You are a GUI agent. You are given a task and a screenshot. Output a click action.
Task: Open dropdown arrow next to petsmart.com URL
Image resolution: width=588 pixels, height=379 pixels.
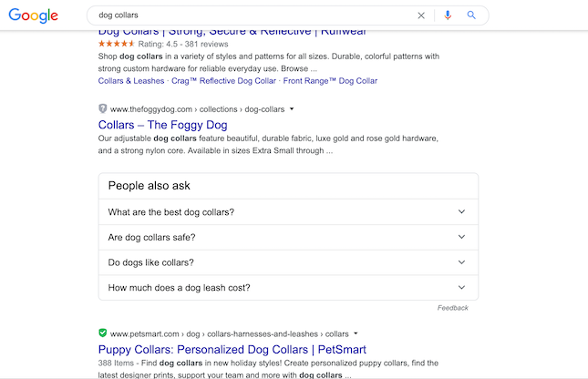tap(356, 333)
